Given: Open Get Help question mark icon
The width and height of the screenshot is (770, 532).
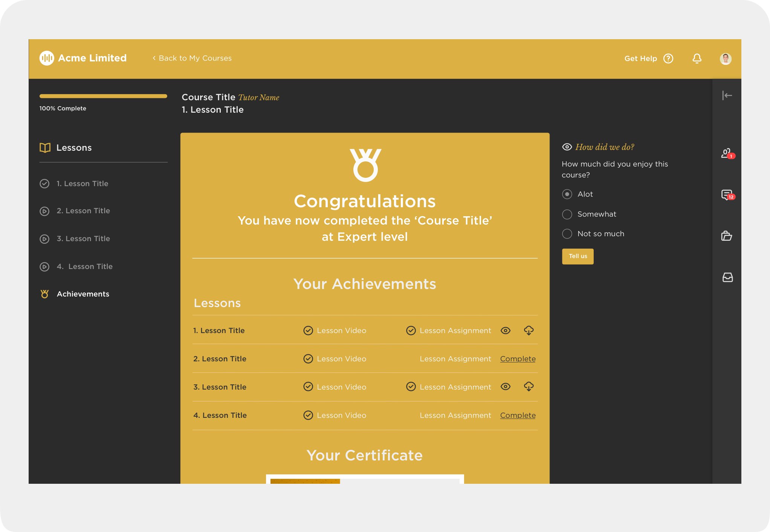Looking at the screenshot, I should [668, 58].
